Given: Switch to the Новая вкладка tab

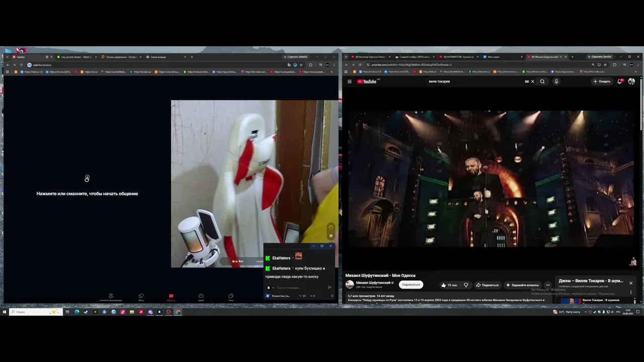Looking at the screenshot, I should point(165,57).
